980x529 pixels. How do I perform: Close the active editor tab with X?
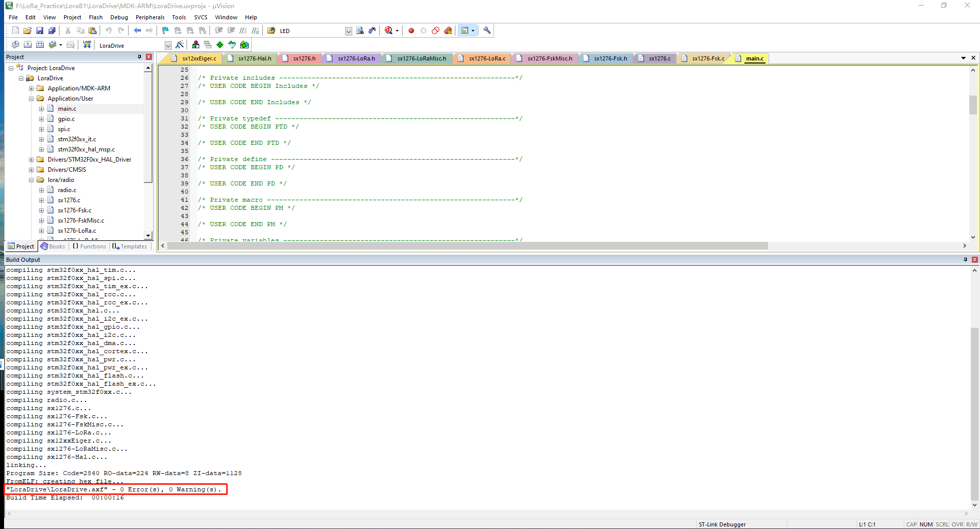click(x=973, y=58)
